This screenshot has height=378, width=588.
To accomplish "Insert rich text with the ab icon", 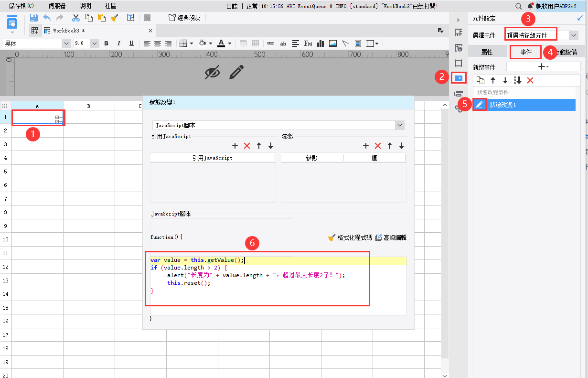I will click(283, 43).
